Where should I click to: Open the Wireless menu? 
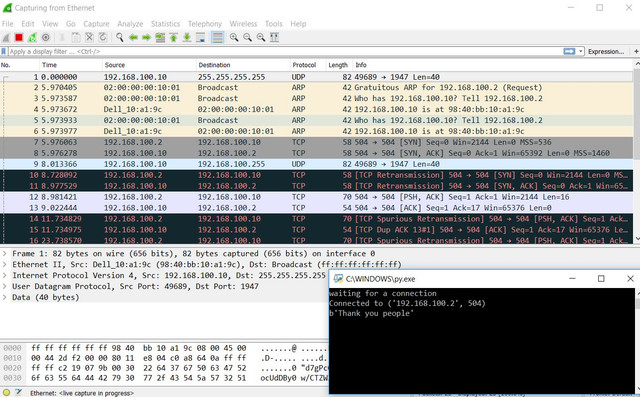coord(243,24)
